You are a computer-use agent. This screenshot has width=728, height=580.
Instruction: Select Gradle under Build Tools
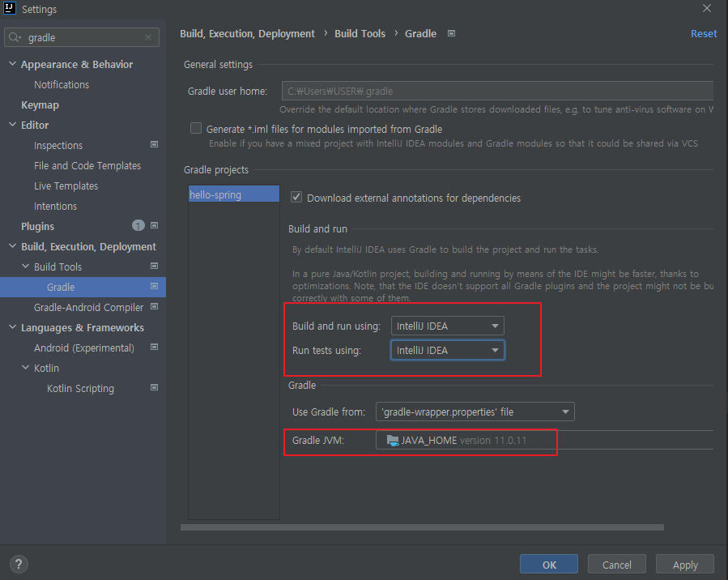[83, 287]
